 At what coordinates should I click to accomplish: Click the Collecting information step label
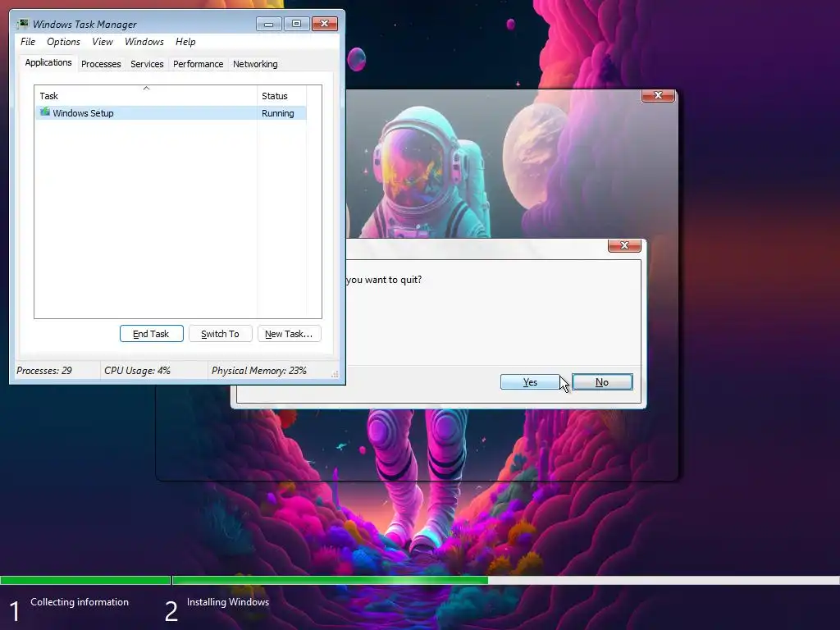pos(80,602)
